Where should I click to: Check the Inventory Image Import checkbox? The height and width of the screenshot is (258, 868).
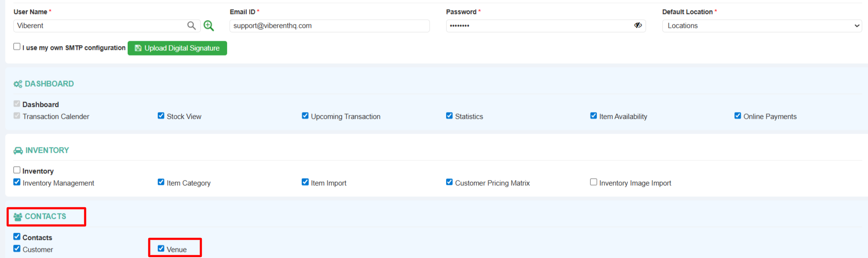[593, 182]
